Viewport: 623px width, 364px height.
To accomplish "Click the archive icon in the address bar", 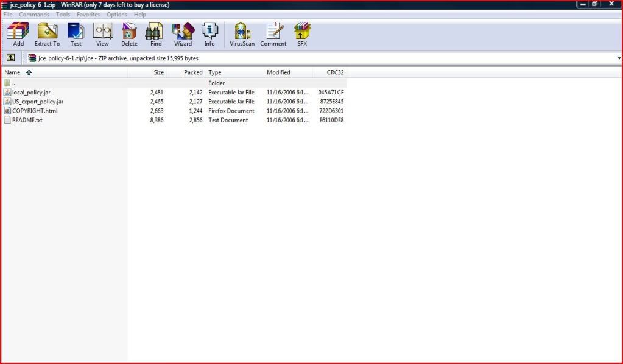I will point(32,58).
